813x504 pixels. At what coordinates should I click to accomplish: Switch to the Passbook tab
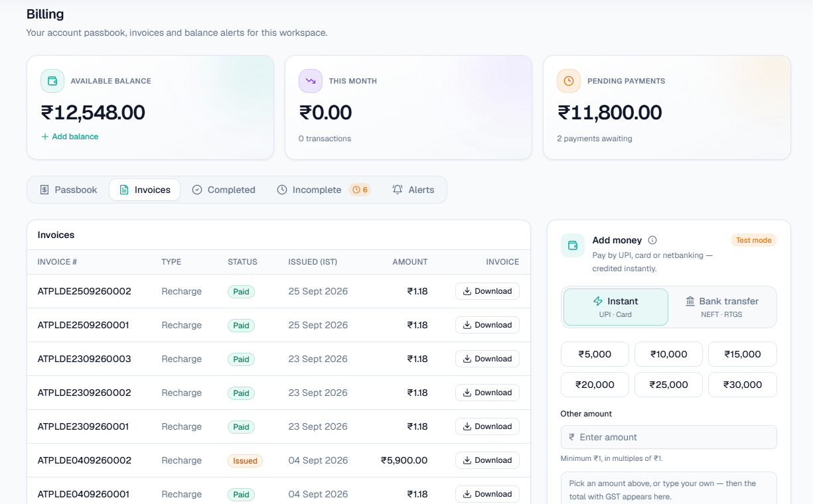(x=68, y=190)
